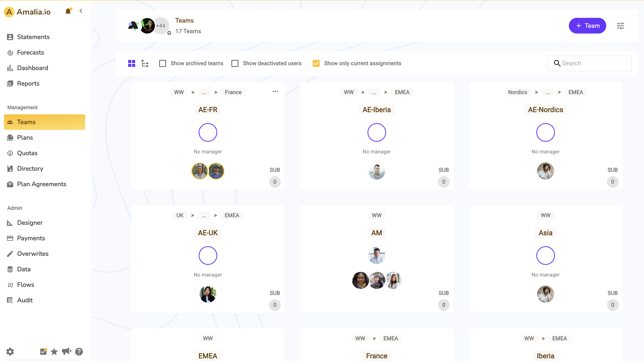Screen dimensions: 644x361
Task: Open settings gear at sidebar bottom
Action: 10,352
